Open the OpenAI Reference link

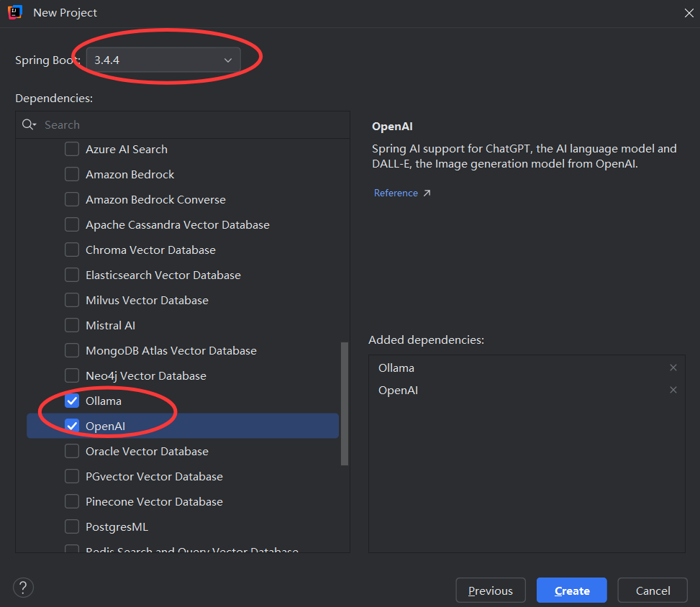click(396, 193)
